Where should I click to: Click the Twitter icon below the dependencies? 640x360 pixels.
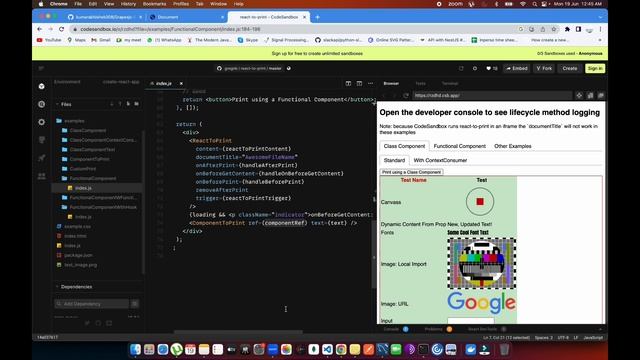pyautogui.click(x=87, y=323)
